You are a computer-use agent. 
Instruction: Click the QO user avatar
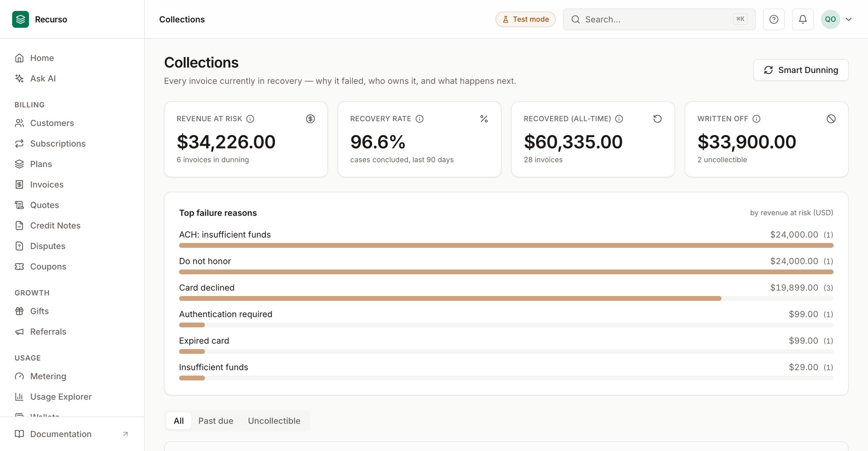point(830,19)
